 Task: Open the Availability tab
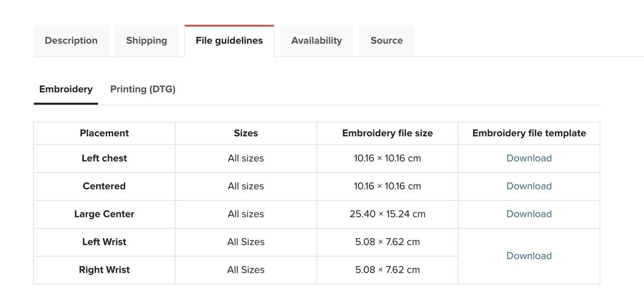[x=316, y=41]
